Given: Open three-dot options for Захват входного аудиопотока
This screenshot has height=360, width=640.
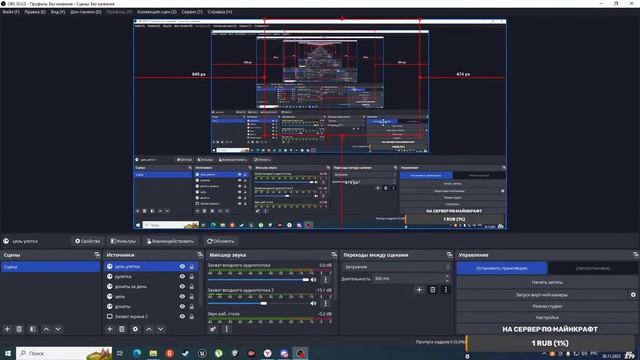Looking at the screenshot, I should click(x=325, y=280).
